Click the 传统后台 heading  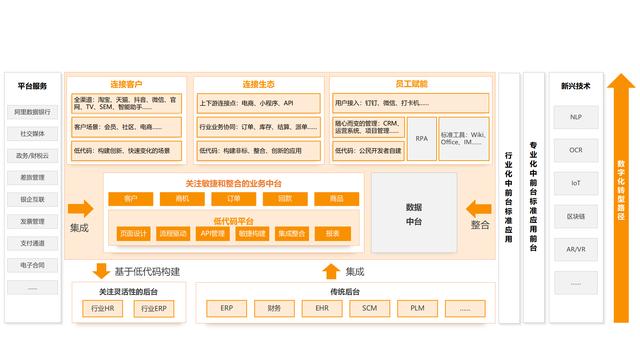pos(345,291)
